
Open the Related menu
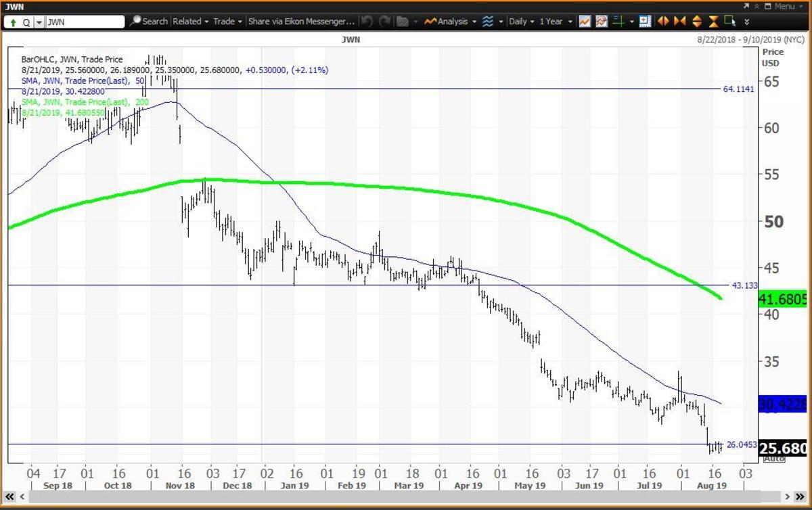coord(190,22)
